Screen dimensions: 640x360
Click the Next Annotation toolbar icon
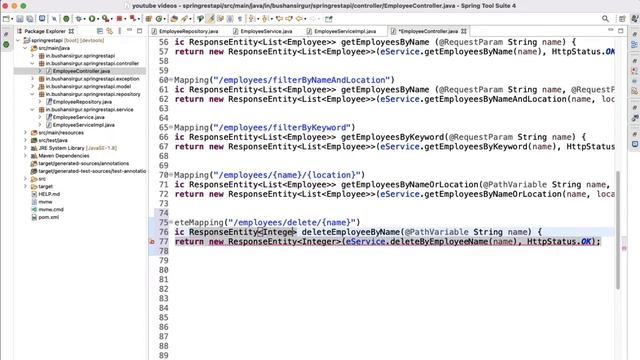253,19
